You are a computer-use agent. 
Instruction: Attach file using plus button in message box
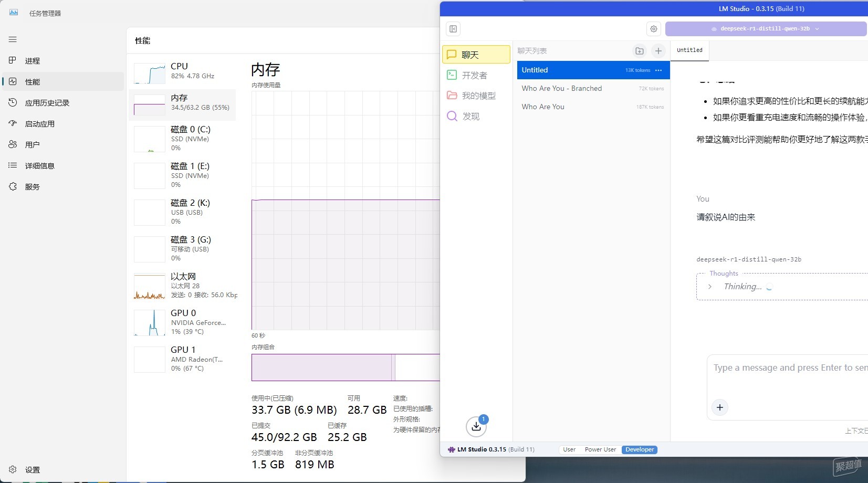coord(720,407)
